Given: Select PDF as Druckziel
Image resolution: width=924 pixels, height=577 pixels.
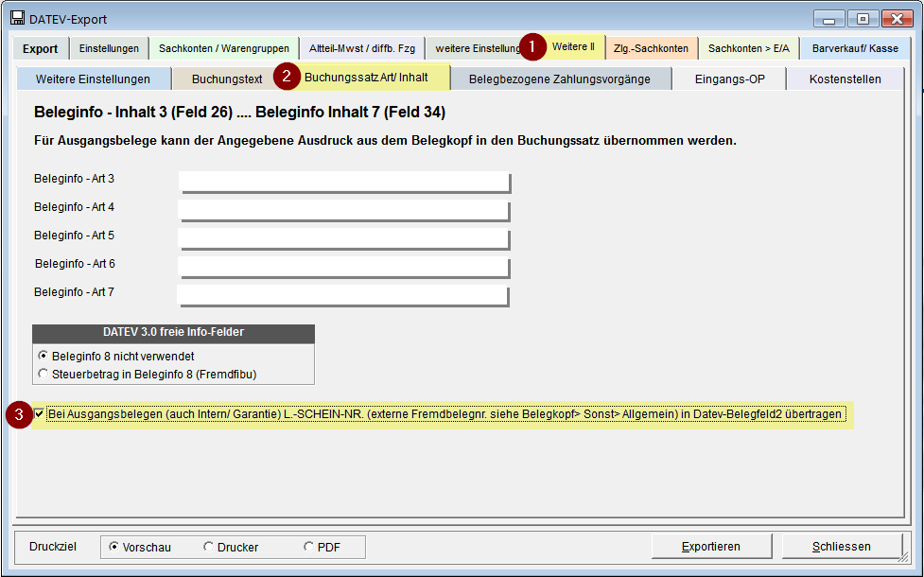Looking at the screenshot, I should pos(308,547).
